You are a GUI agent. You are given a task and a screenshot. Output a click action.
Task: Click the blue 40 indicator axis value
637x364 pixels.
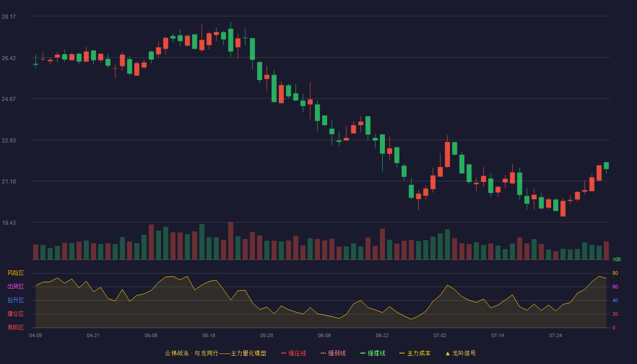615,300
